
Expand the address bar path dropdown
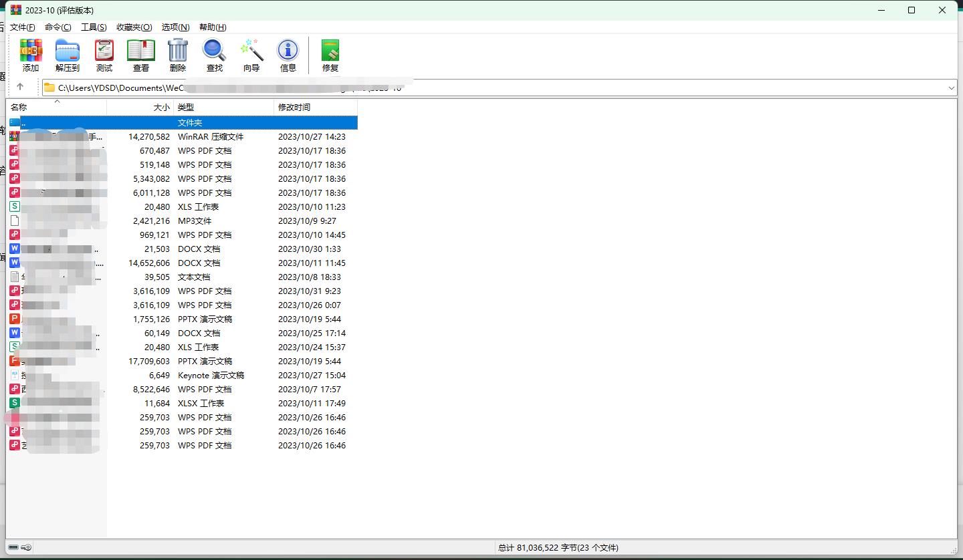tap(951, 88)
